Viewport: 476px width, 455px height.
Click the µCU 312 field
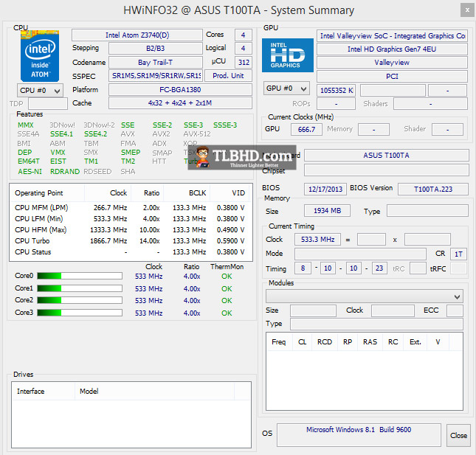pyautogui.click(x=244, y=63)
